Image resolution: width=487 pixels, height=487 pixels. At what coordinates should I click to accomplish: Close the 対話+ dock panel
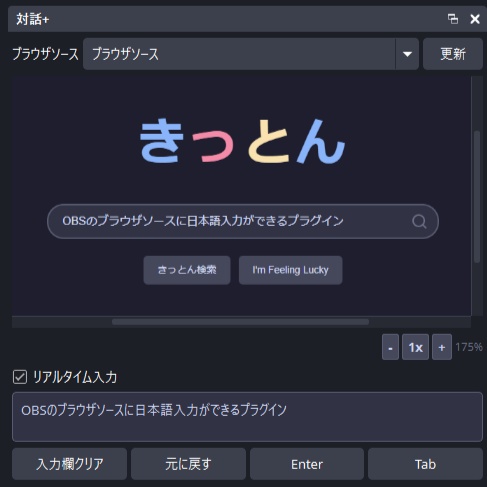(475, 19)
